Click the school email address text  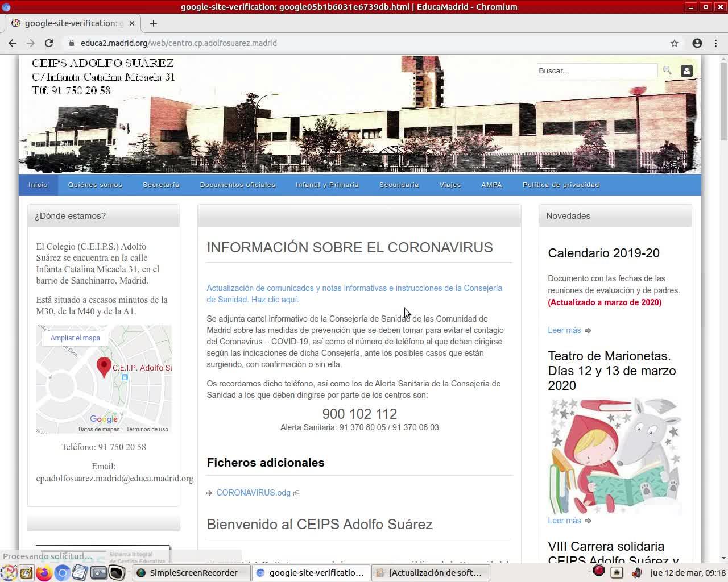(x=115, y=479)
